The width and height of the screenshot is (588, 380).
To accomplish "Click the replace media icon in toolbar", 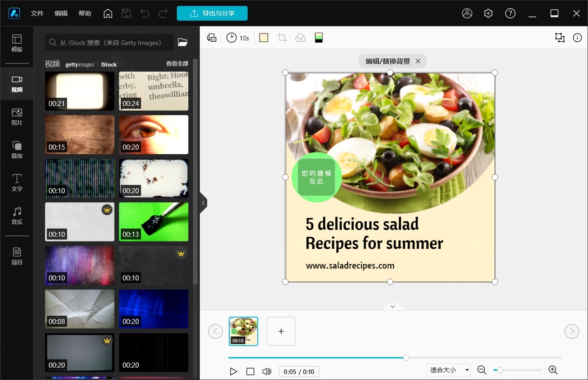I will coord(212,38).
